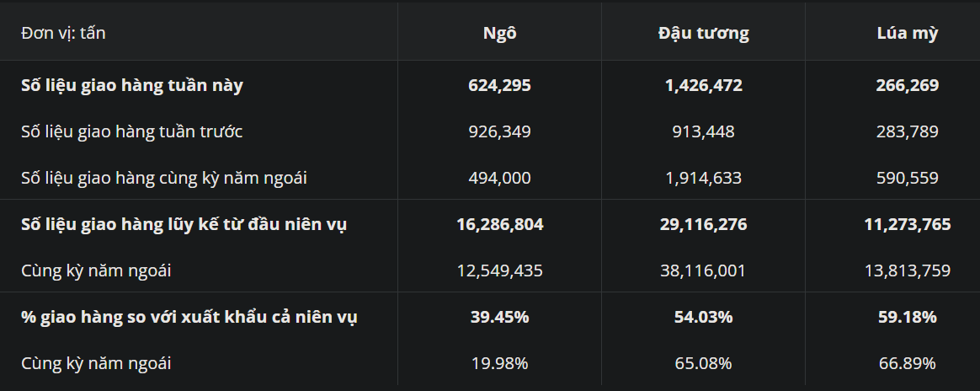The width and height of the screenshot is (980, 391).
Task: Click the Ngô column header
Action: (499, 34)
